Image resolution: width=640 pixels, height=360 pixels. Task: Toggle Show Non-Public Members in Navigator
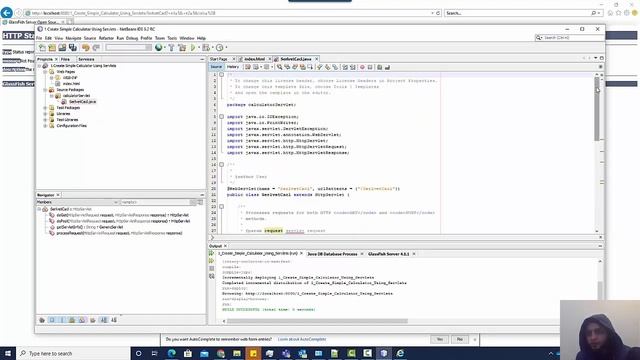(72, 320)
